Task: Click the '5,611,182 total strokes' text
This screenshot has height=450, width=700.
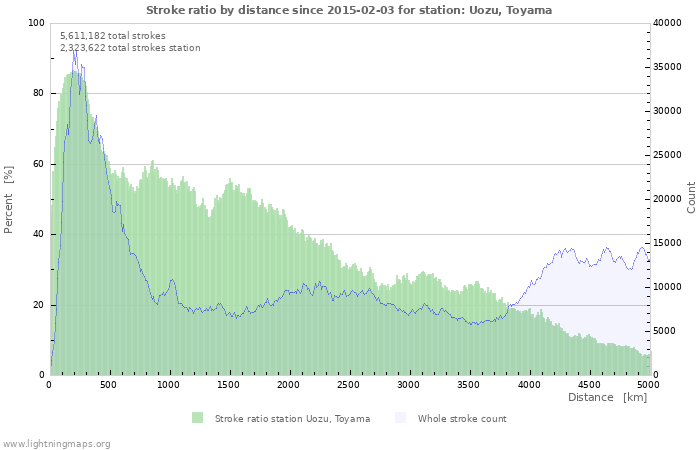Action: coord(113,35)
